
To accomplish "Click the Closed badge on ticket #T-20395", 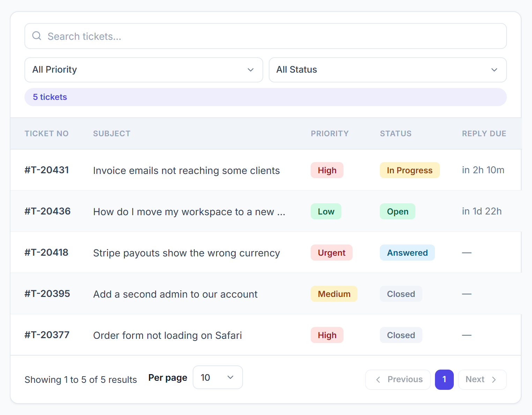I will click(401, 294).
